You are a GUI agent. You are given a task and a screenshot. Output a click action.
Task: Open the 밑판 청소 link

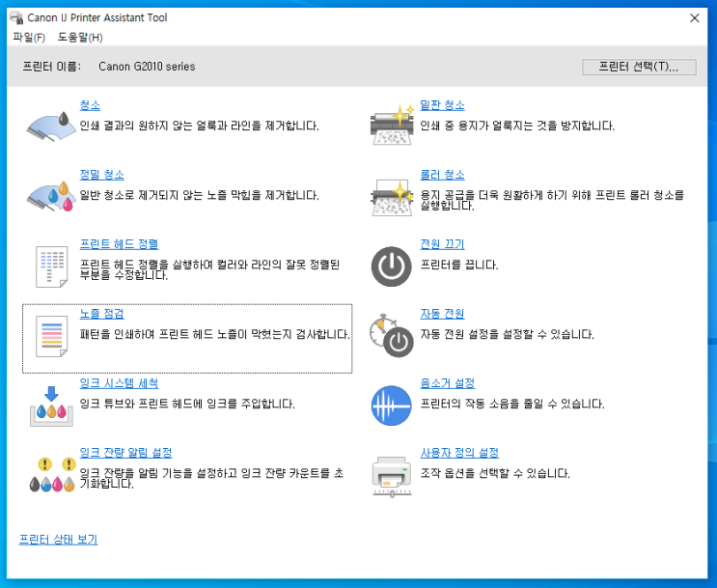[442, 105]
